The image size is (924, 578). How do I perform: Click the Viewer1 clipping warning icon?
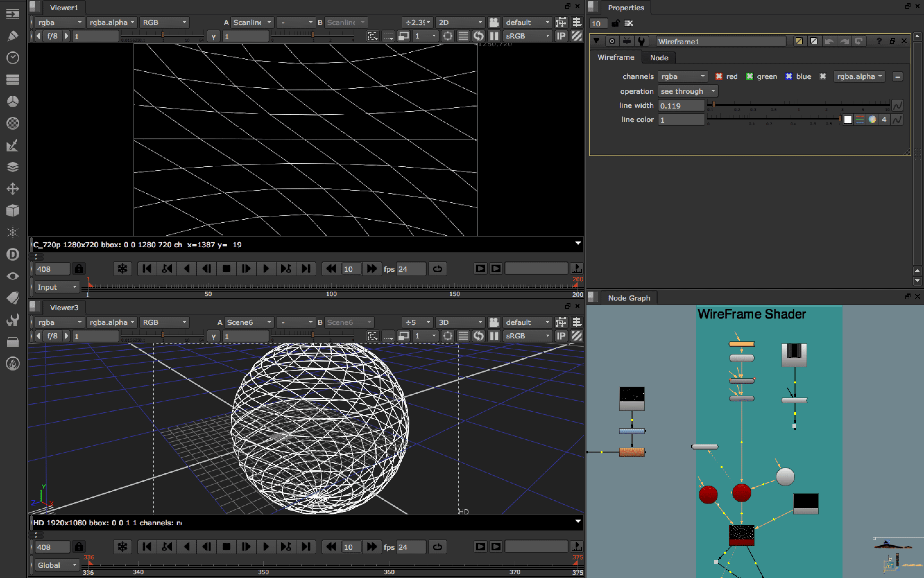[x=577, y=36]
